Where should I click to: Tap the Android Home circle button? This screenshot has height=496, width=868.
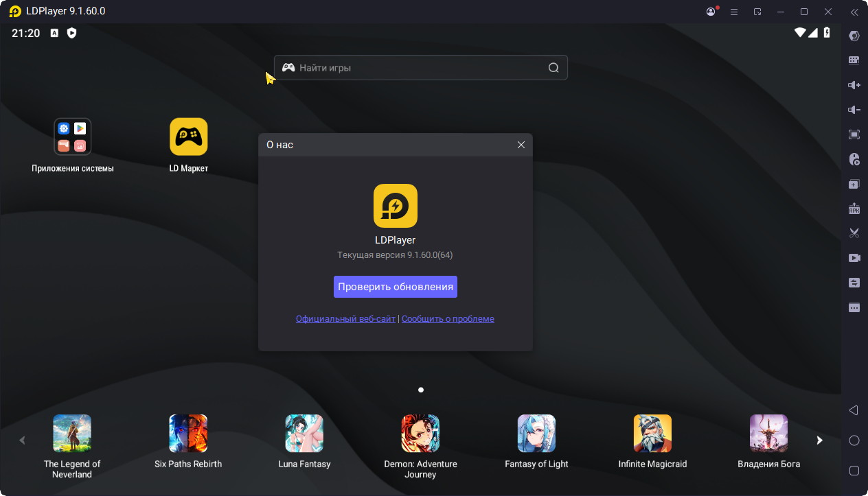(854, 440)
